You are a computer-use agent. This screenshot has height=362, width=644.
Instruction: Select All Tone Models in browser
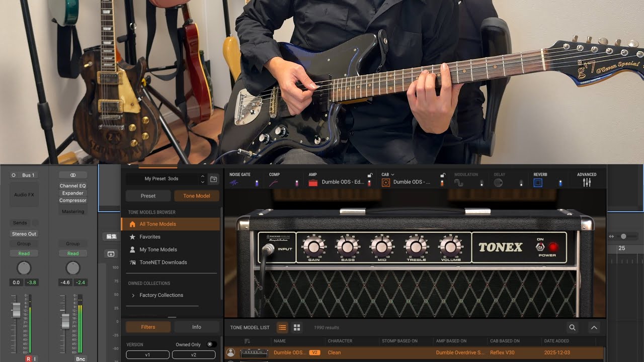[x=171, y=224]
